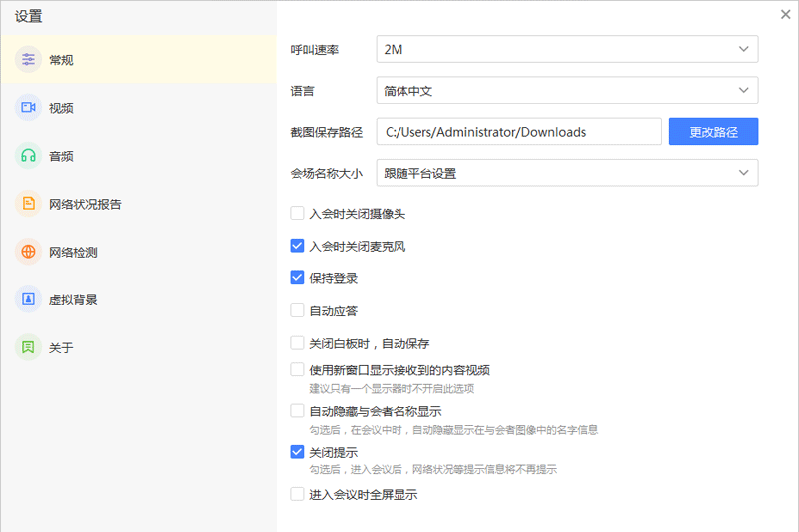Expand the 语言 dropdown set to 简体中文
The image size is (799, 532).
tap(566, 91)
